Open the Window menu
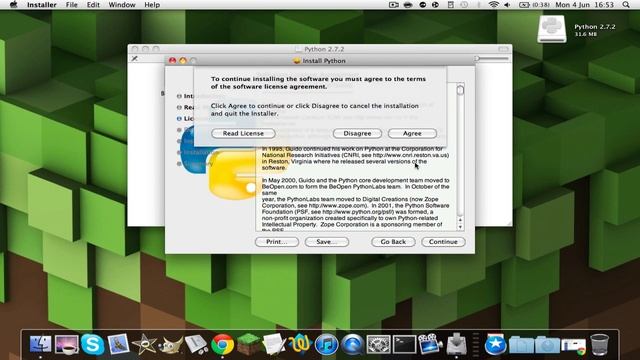Viewport: 640px width, 360px height. pyautogui.click(x=122, y=5)
